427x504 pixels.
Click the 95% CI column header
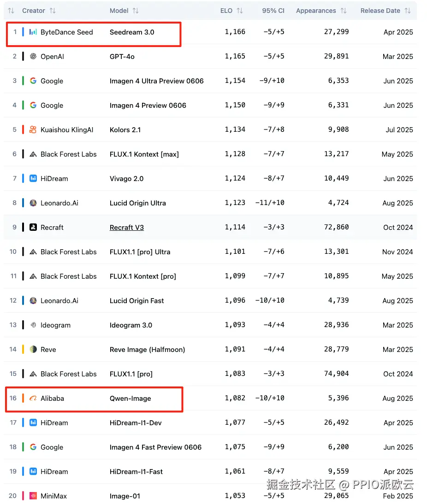[273, 11]
